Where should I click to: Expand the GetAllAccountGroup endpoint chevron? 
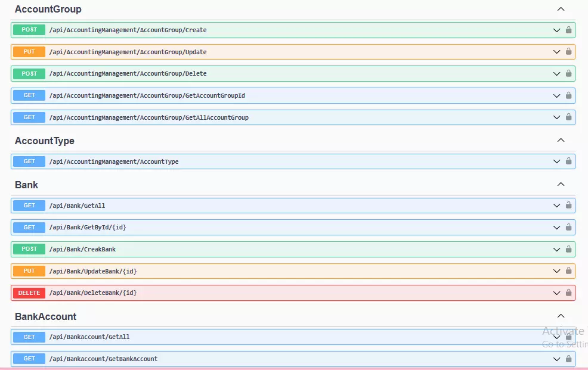click(556, 117)
